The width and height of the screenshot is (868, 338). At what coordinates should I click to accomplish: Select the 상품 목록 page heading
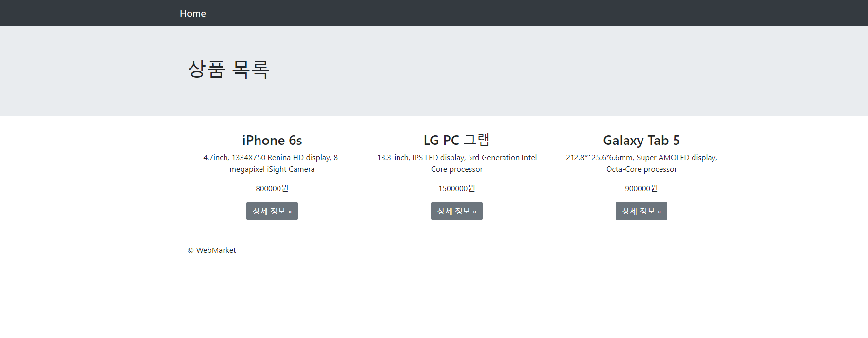tap(228, 69)
